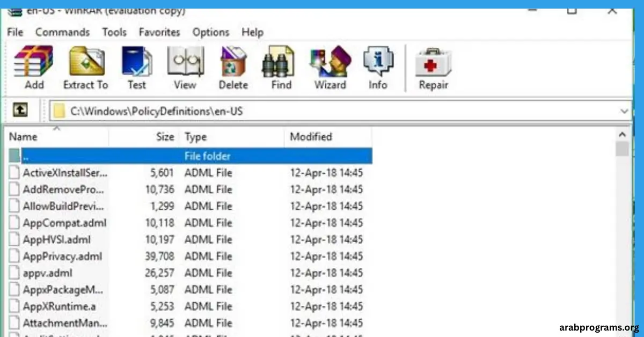Click file icon of appv.adml
This screenshot has width=644, height=337.
point(14,273)
